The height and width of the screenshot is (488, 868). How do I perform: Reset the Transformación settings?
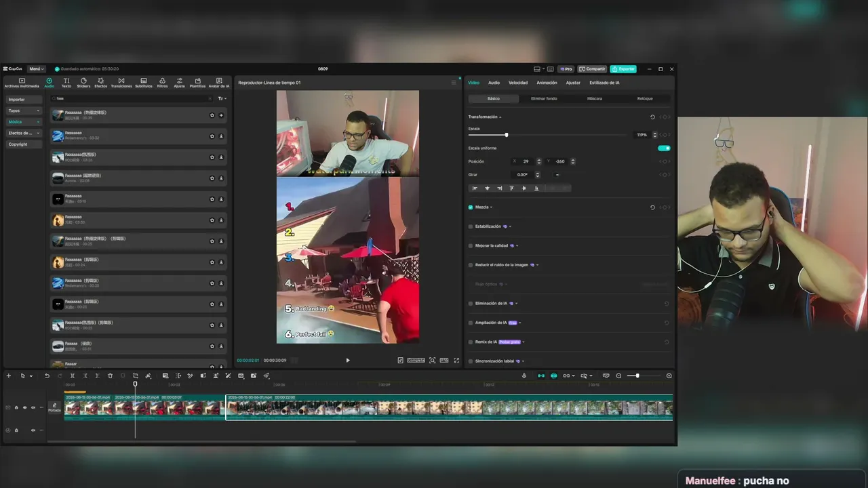tap(652, 117)
